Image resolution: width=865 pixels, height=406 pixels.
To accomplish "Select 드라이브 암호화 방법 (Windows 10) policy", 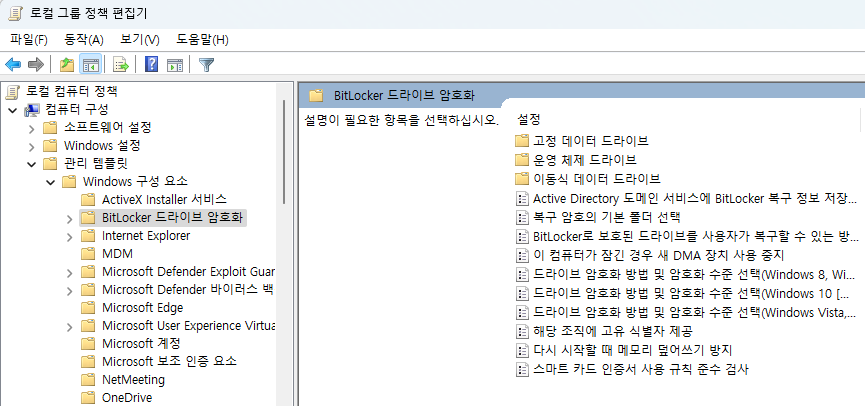I will coord(691,293).
